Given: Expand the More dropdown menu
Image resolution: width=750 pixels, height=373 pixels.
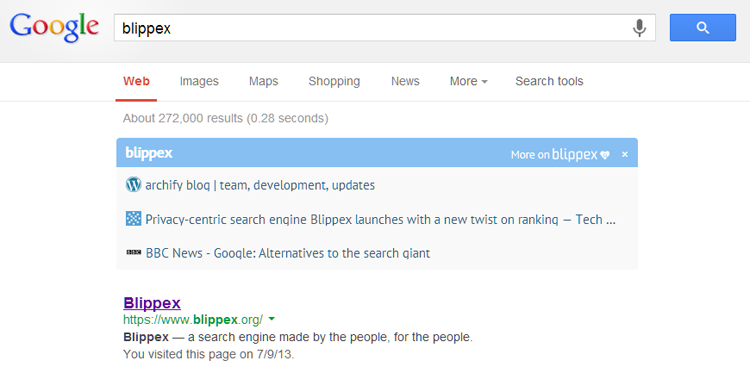Looking at the screenshot, I should click(x=468, y=81).
